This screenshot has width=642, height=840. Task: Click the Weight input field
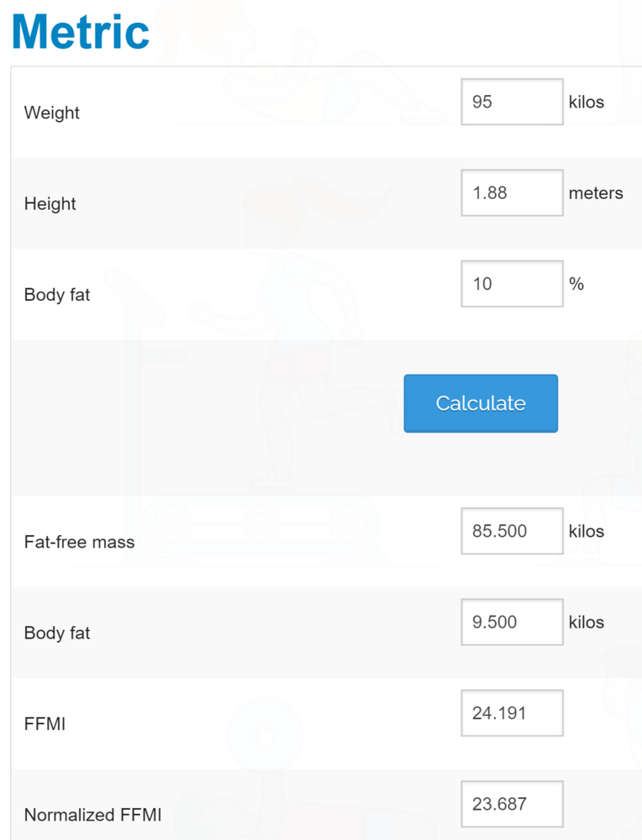(x=512, y=102)
